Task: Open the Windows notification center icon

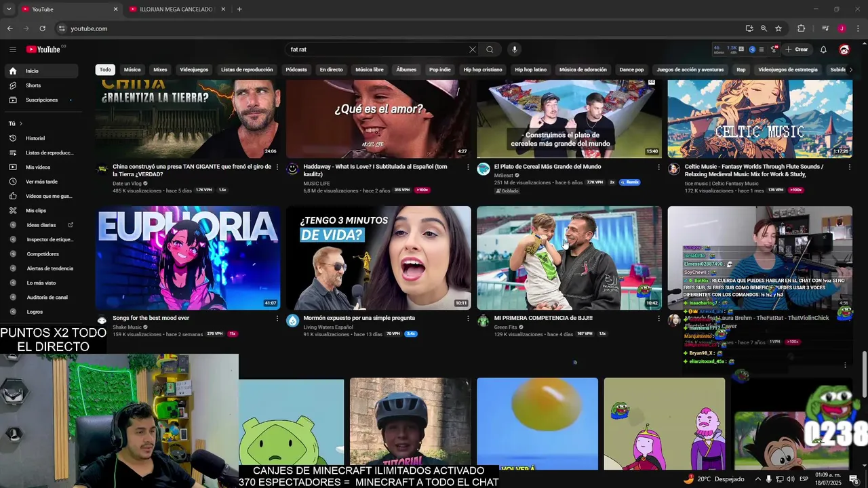Action: (x=854, y=479)
